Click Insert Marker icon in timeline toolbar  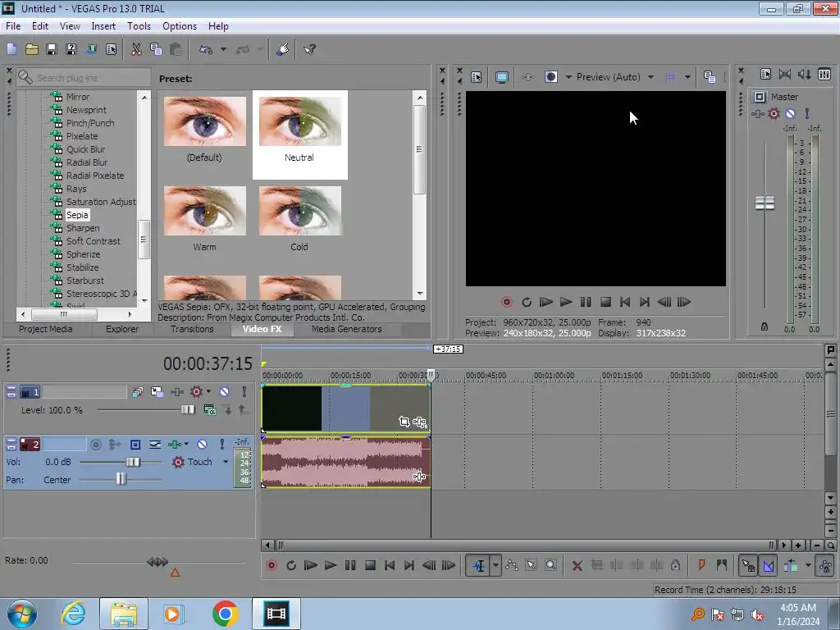pyautogui.click(x=701, y=565)
